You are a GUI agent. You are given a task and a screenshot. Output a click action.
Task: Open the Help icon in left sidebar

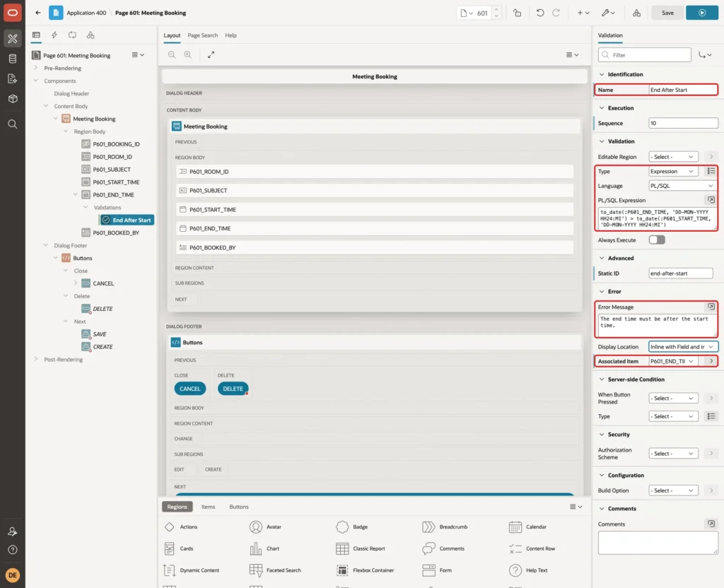click(13, 550)
